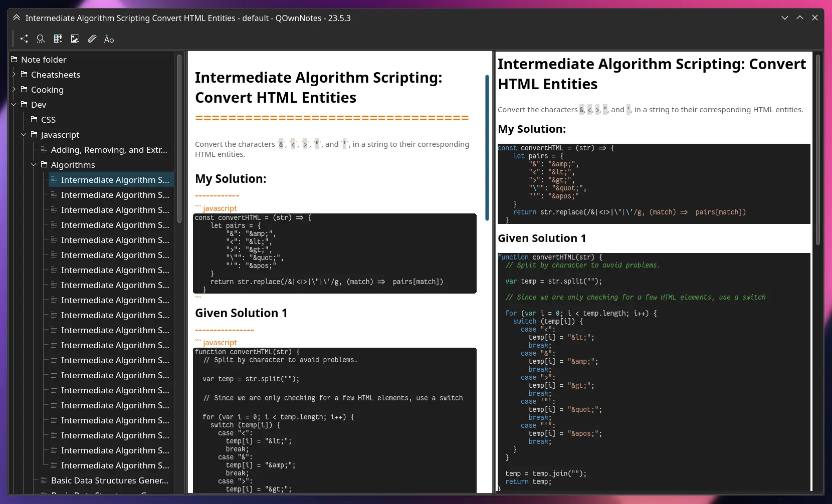Expand the Cheatsheets folder arrow

click(x=14, y=75)
